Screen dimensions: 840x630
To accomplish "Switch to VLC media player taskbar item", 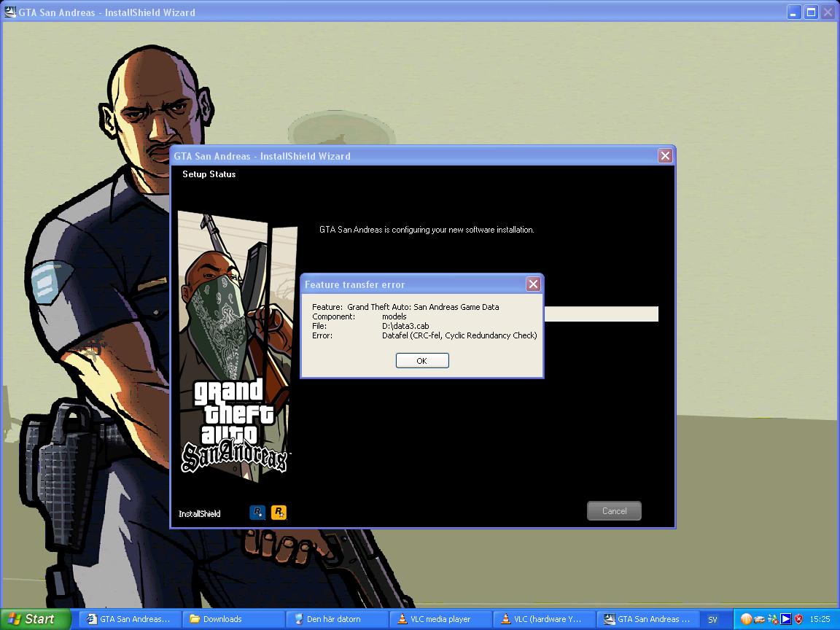I will click(440, 619).
